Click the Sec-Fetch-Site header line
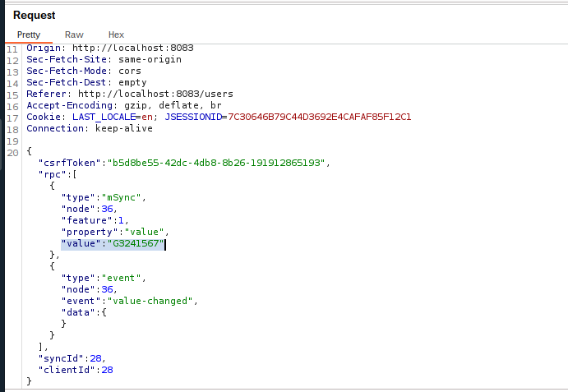The height and width of the screenshot is (392, 568). coord(104,60)
